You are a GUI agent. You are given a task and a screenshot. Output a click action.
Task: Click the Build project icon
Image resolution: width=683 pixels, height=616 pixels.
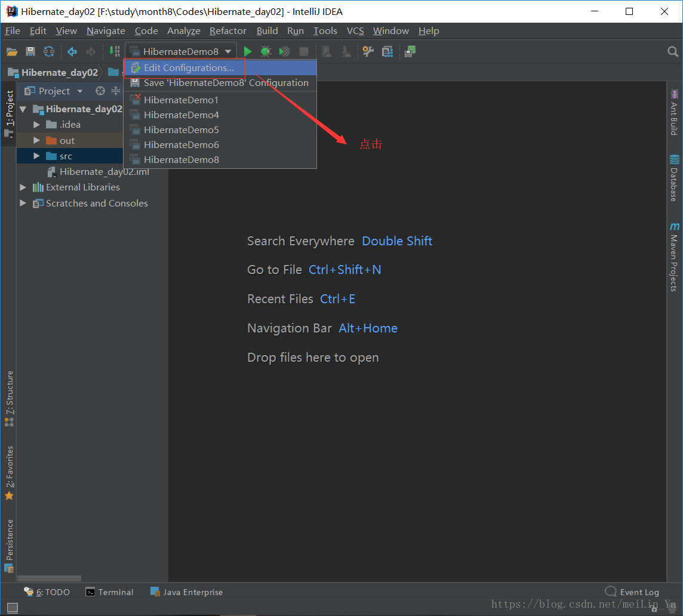pos(114,51)
